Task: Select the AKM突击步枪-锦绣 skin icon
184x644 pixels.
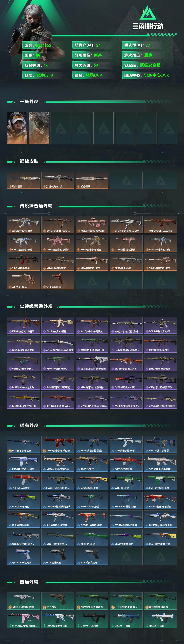Action: click(x=24, y=225)
